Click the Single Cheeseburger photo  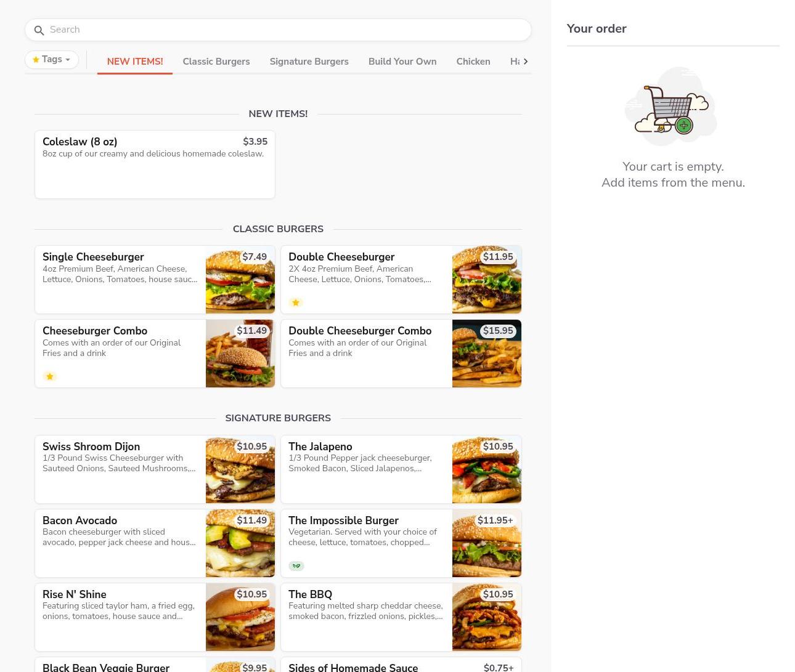240,280
